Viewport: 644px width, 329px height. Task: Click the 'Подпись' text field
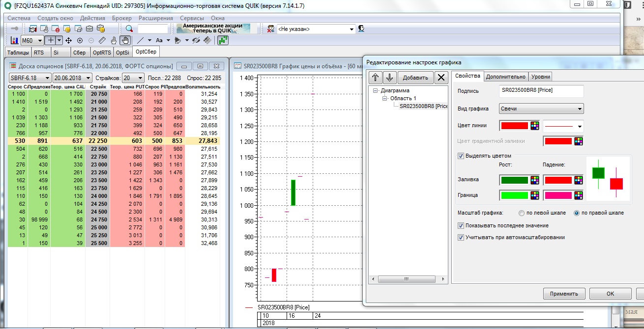pos(541,91)
